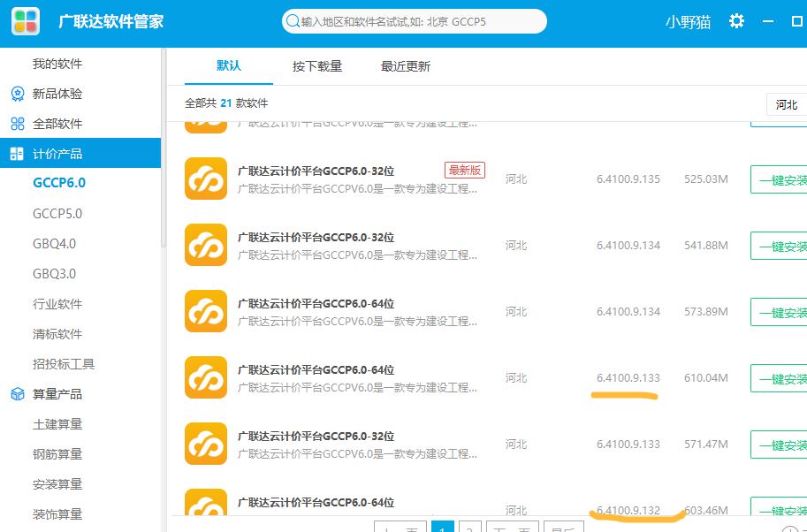This screenshot has height=532, width=807.
Task: Open 新品体验 section
Action: click(x=57, y=94)
